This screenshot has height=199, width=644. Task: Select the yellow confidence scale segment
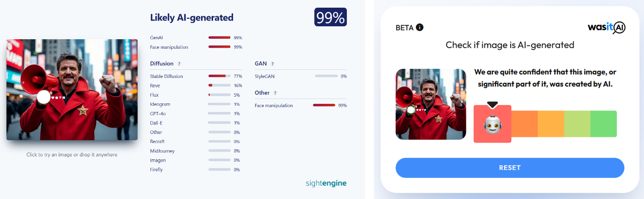[551, 124]
